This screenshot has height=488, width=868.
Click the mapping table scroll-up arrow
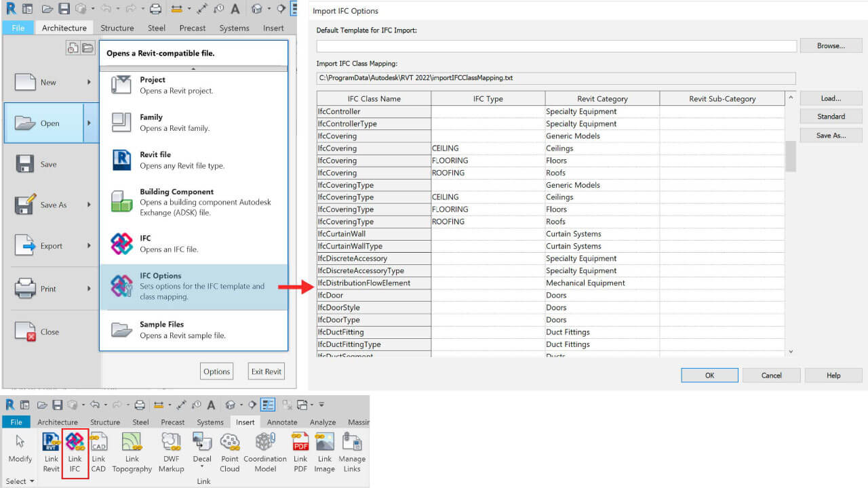tap(791, 98)
